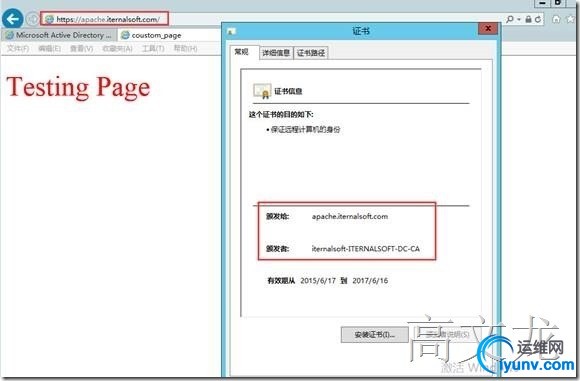This screenshot has height=381, width=580.
Task: Select the 详细信息 tab in certificate dialog
Action: (276, 53)
